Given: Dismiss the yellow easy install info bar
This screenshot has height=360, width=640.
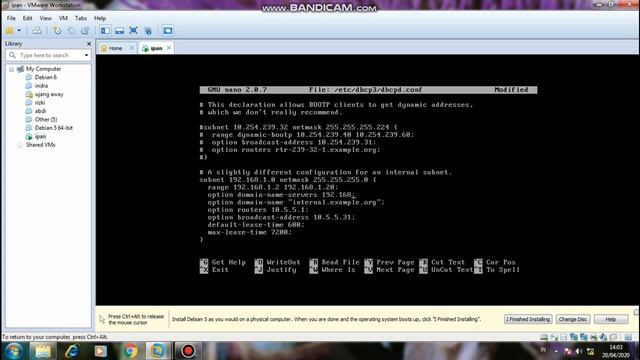Looking at the screenshot, I should [x=636, y=312].
